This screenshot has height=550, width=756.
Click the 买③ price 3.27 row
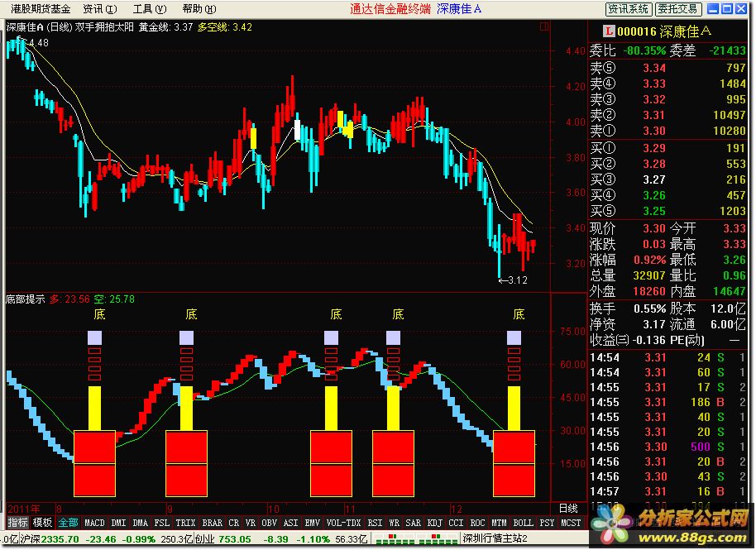tap(667, 179)
